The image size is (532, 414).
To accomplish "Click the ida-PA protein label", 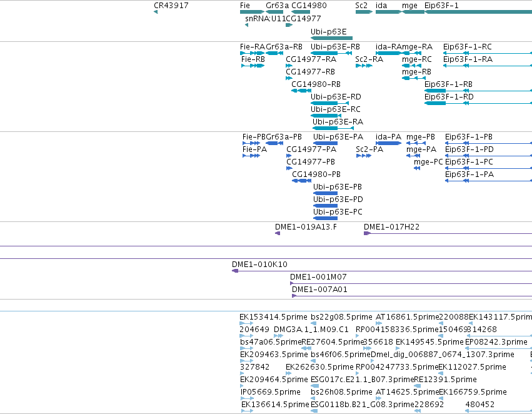I will click(x=388, y=137).
